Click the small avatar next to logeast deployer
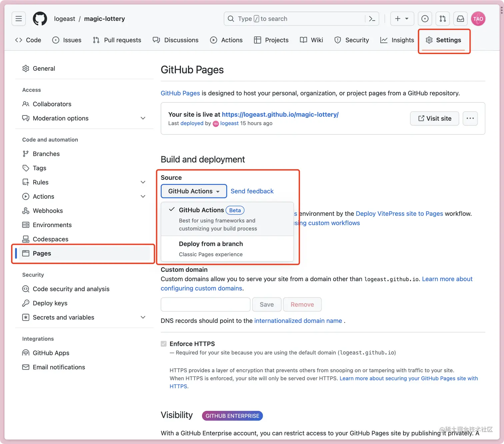Viewport: 504px width, 444px height. click(216, 124)
